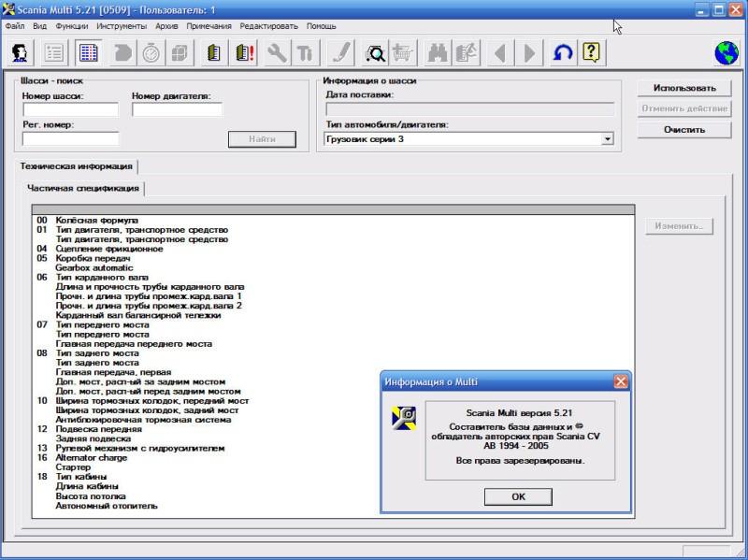Viewport: 748px width, 560px height.
Task: Click the Найти button
Action: (x=262, y=139)
